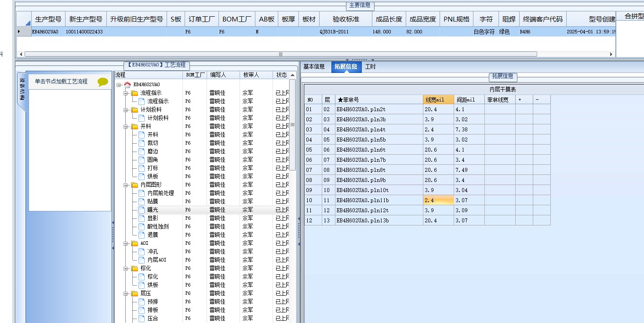The height and width of the screenshot is (323, 644).
Task: Click the QJ831B-2011 acceptance standard cell
Action: click(346, 32)
